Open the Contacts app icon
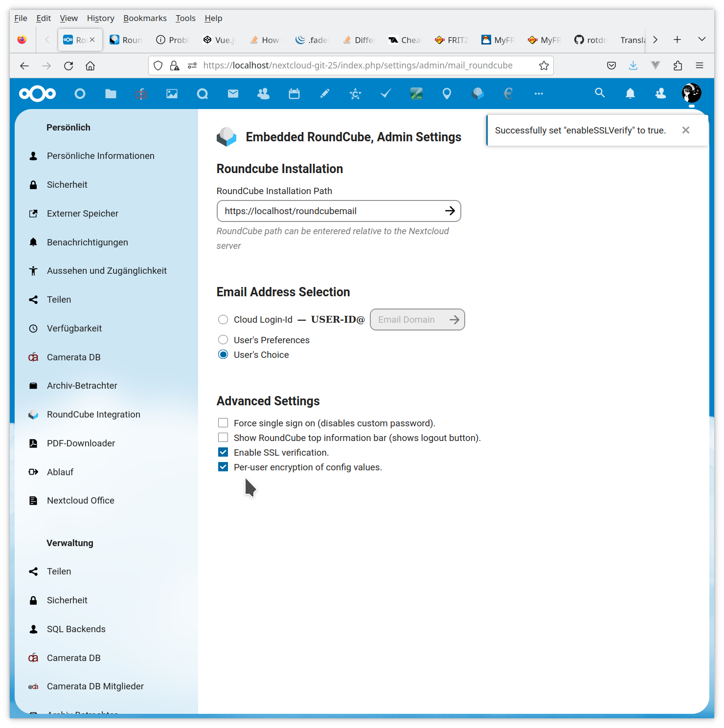The image size is (724, 728). tap(263, 93)
